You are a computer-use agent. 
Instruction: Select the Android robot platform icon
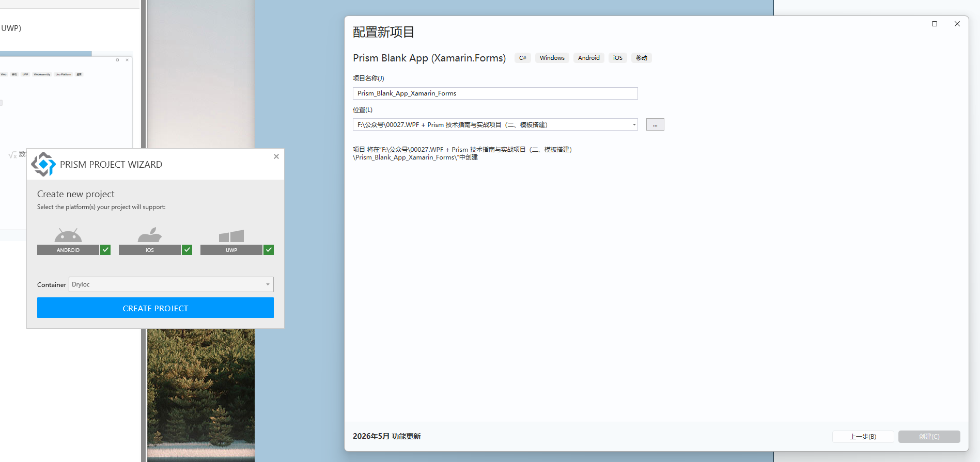tap(68, 235)
